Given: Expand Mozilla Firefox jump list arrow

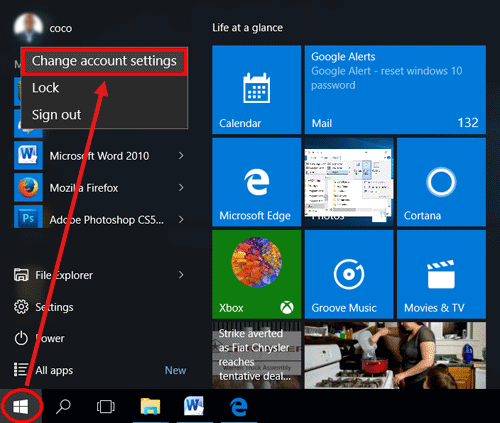Looking at the screenshot, I should [x=181, y=188].
